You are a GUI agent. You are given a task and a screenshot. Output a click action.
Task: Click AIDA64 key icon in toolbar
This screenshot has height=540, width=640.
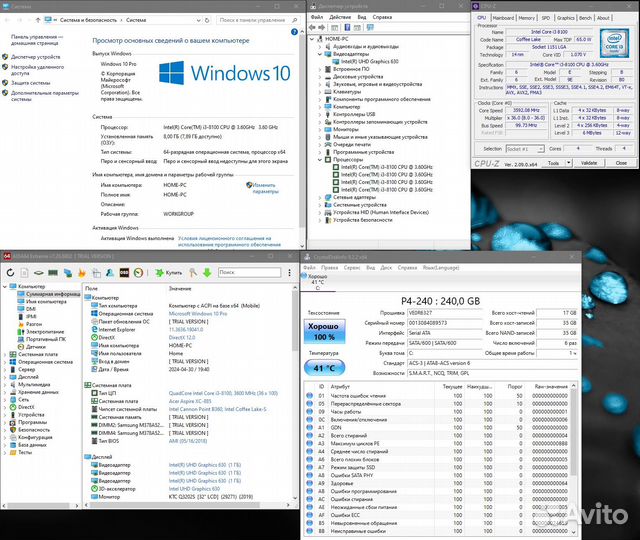pos(193,272)
